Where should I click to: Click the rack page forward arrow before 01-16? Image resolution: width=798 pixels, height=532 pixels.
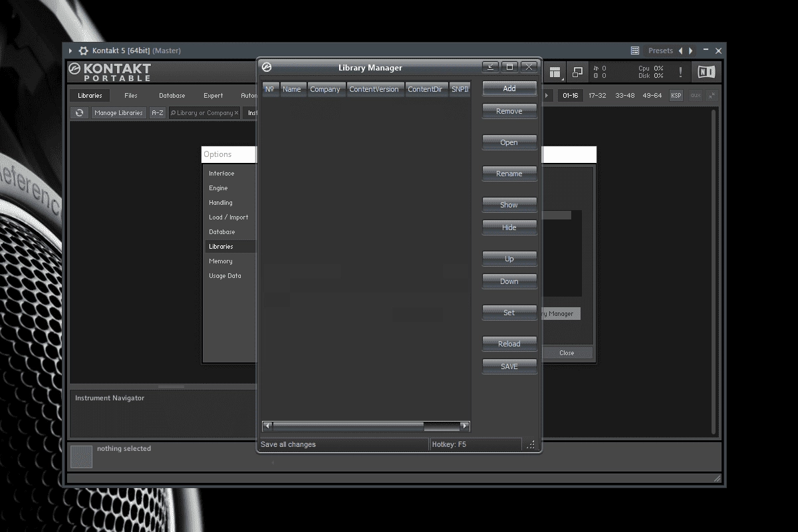(x=547, y=96)
